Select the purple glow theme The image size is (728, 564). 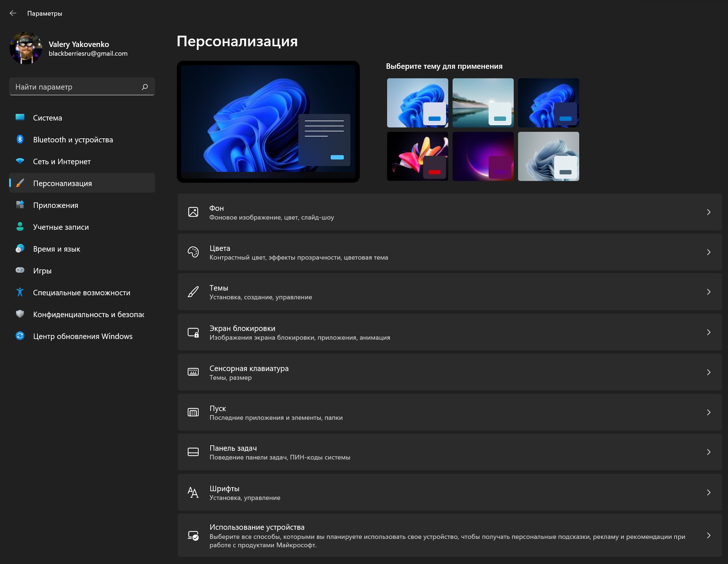[483, 156]
